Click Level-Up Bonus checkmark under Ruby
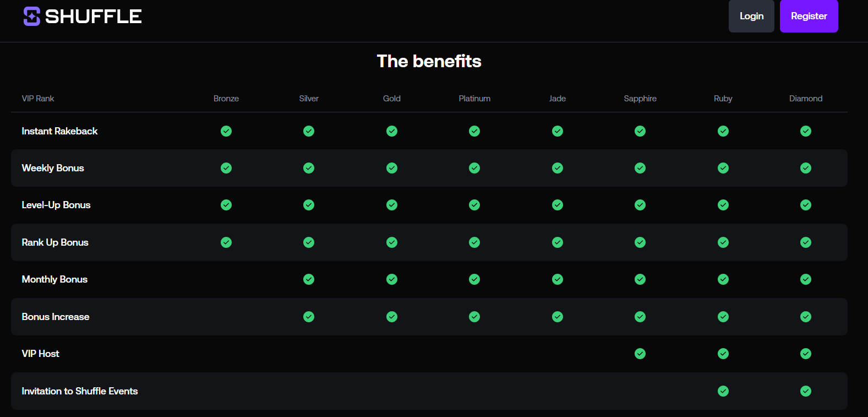Viewport: 868px width, 417px height. [x=723, y=205]
